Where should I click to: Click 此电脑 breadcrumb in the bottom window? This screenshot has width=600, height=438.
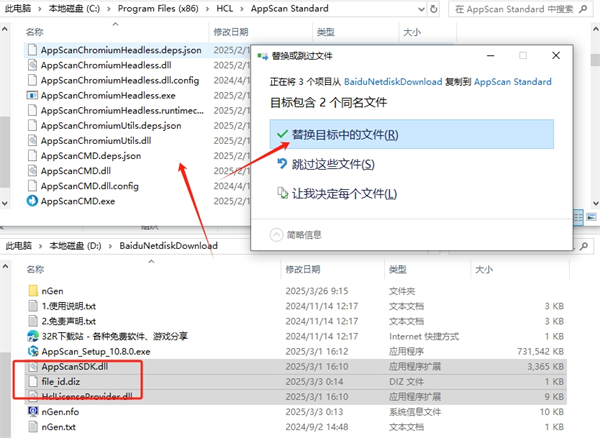(x=18, y=246)
